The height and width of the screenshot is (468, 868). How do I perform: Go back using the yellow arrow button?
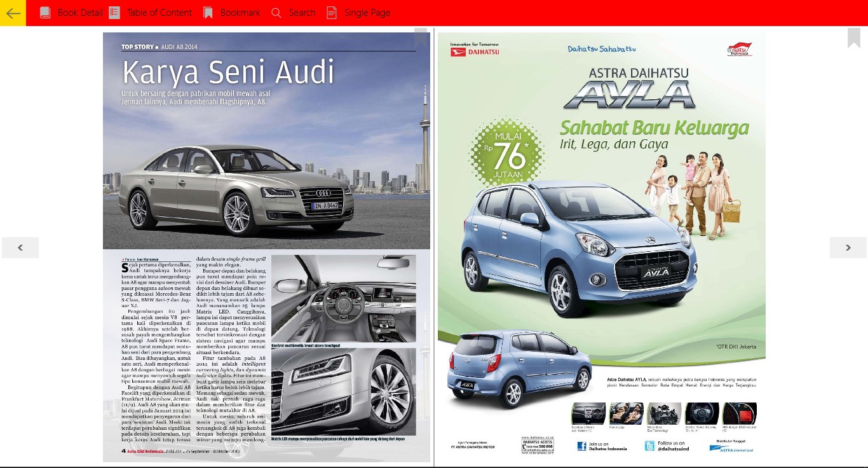(x=13, y=13)
